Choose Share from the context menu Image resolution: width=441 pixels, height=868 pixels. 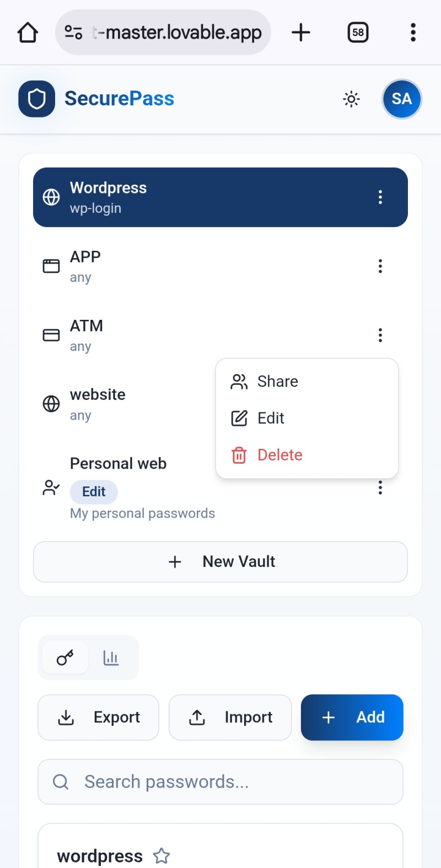point(277,382)
